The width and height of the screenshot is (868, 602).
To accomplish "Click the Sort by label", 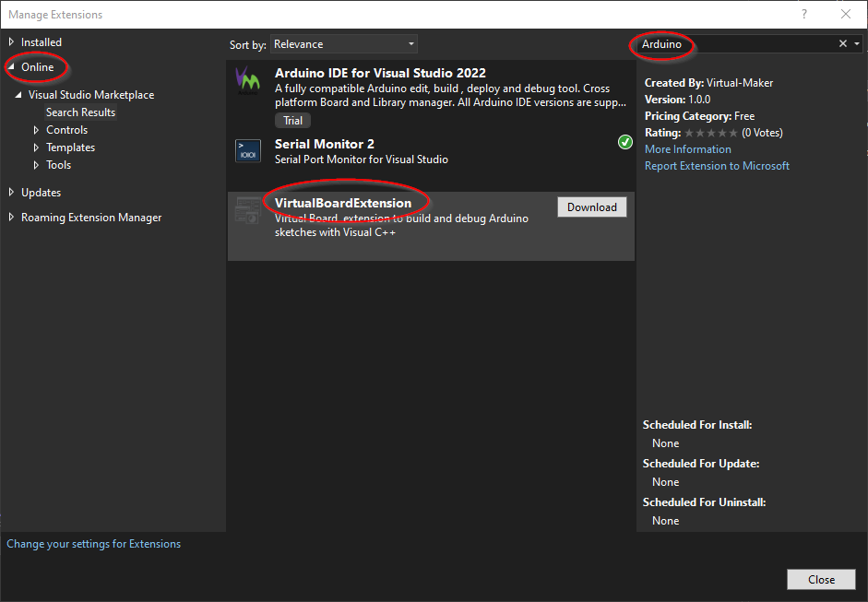I will (x=248, y=45).
